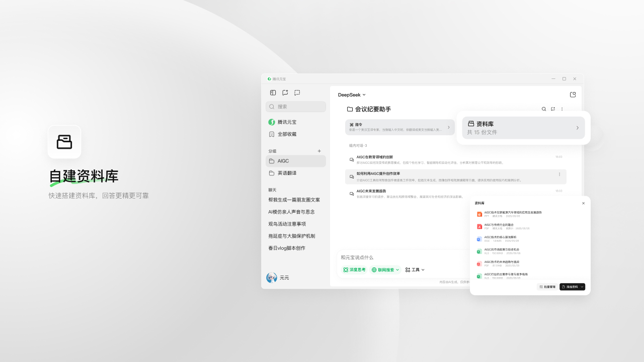This screenshot has height=362, width=644.
Task: Toggle 联网搜索 web search
Action: tap(384, 269)
